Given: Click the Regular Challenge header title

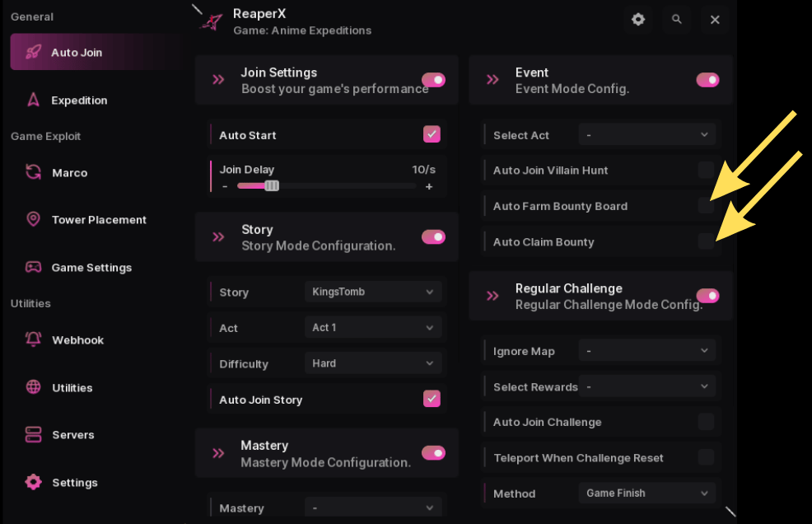Looking at the screenshot, I should (x=568, y=288).
